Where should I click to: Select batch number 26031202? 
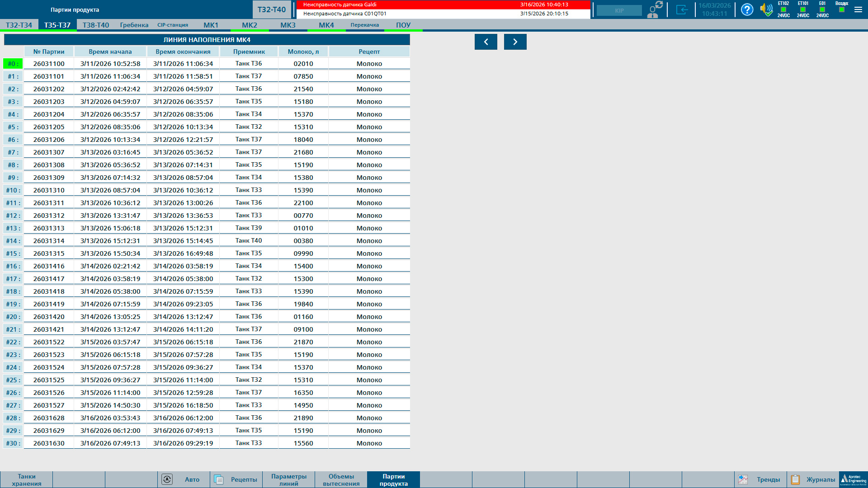49,89
